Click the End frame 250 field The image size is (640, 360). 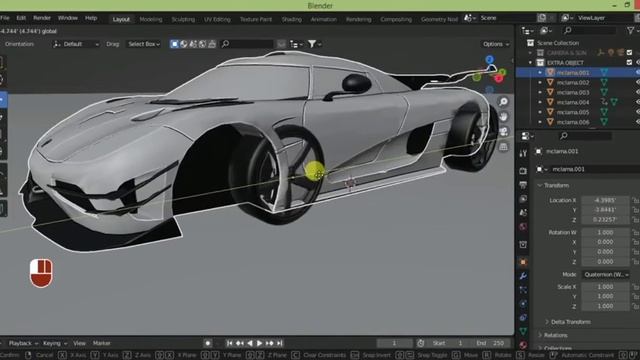click(491, 343)
